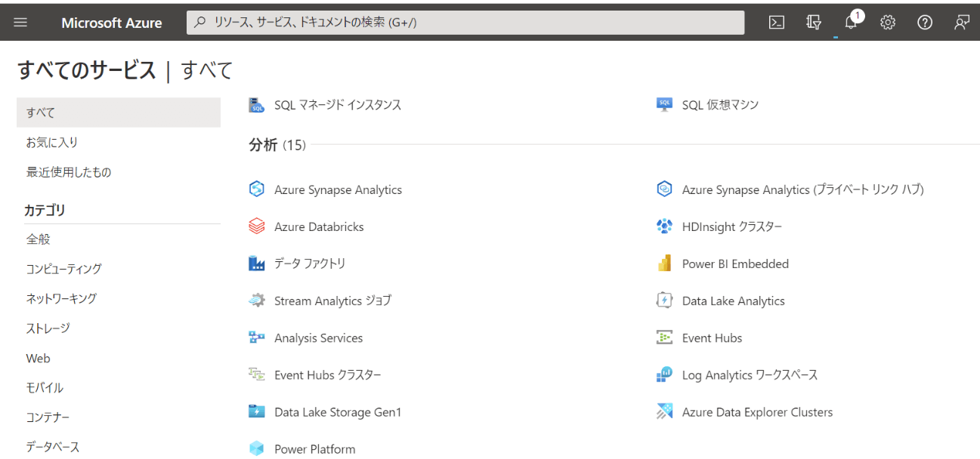Image resolution: width=980 pixels, height=459 pixels.
Task: Open the データ ファクトリ service link
Action: click(x=310, y=263)
